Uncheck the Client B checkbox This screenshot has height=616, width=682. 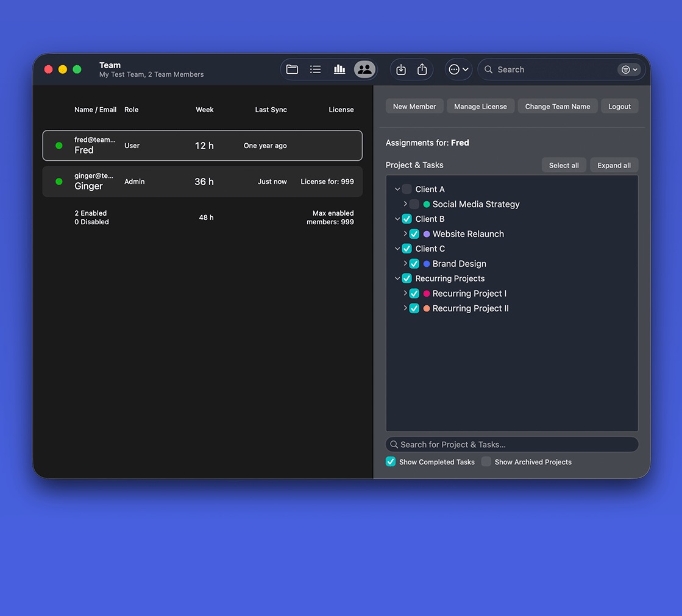pos(406,219)
